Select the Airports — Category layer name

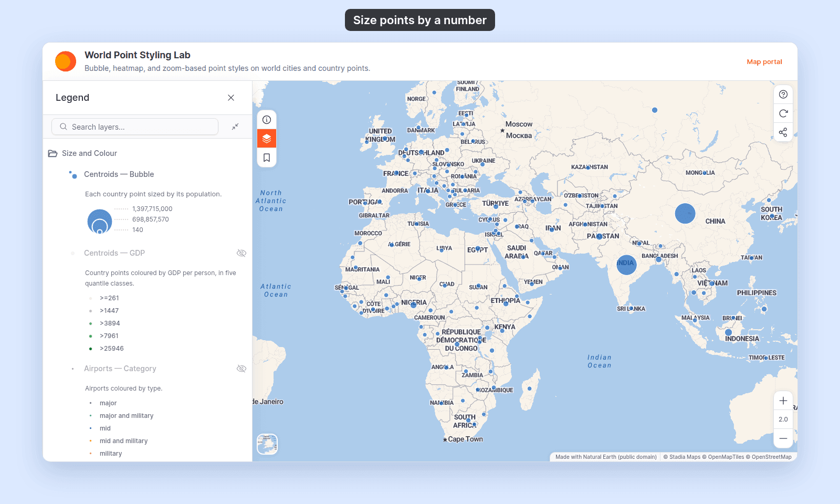[120, 369]
